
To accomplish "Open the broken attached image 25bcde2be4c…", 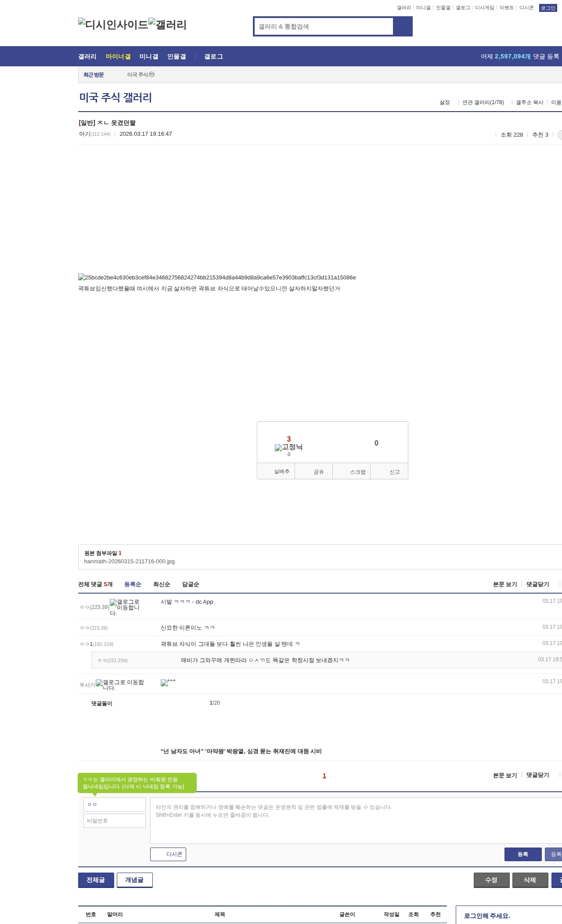I will click(x=217, y=277).
